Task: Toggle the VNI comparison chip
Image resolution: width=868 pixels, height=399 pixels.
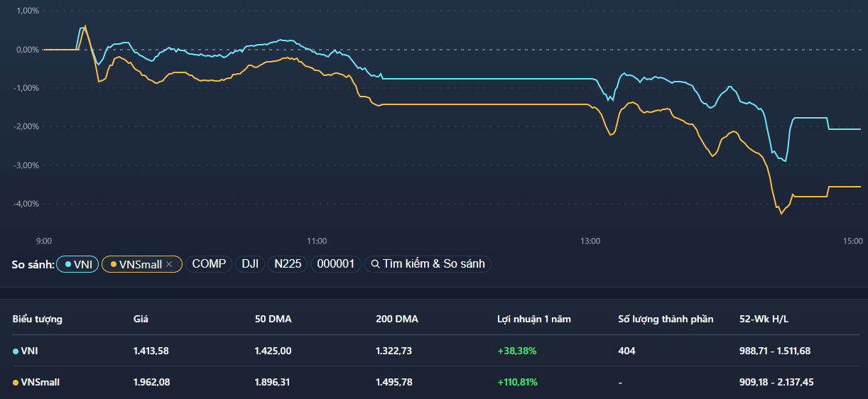Action: click(77, 264)
